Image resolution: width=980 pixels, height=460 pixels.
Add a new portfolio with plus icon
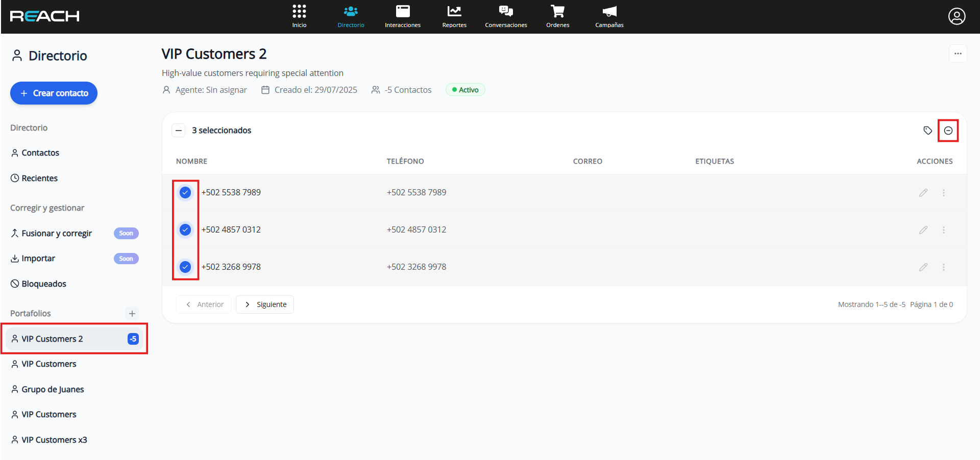click(132, 314)
